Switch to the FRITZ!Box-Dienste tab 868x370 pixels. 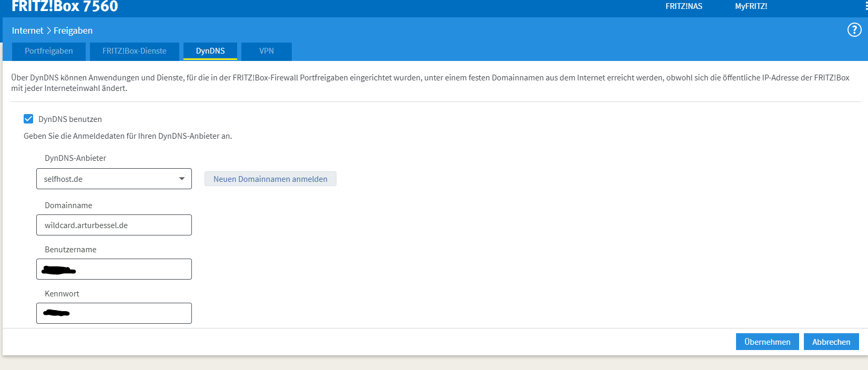(x=134, y=51)
